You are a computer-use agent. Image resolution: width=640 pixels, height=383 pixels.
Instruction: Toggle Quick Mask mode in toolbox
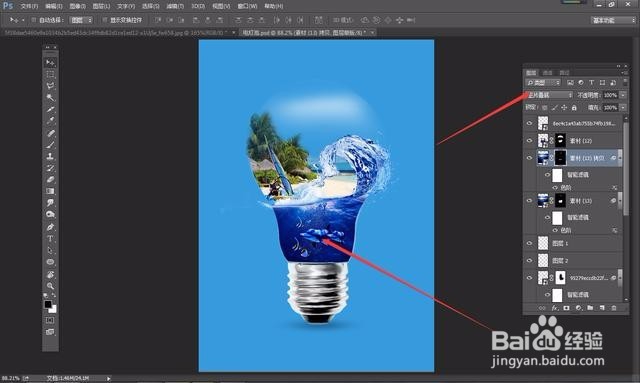(50, 321)
